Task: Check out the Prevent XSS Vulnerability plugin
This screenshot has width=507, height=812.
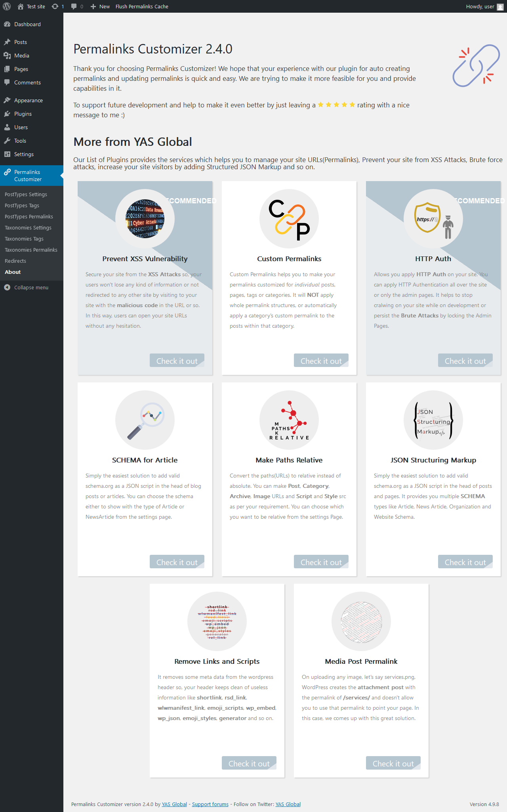Action: 177,361
